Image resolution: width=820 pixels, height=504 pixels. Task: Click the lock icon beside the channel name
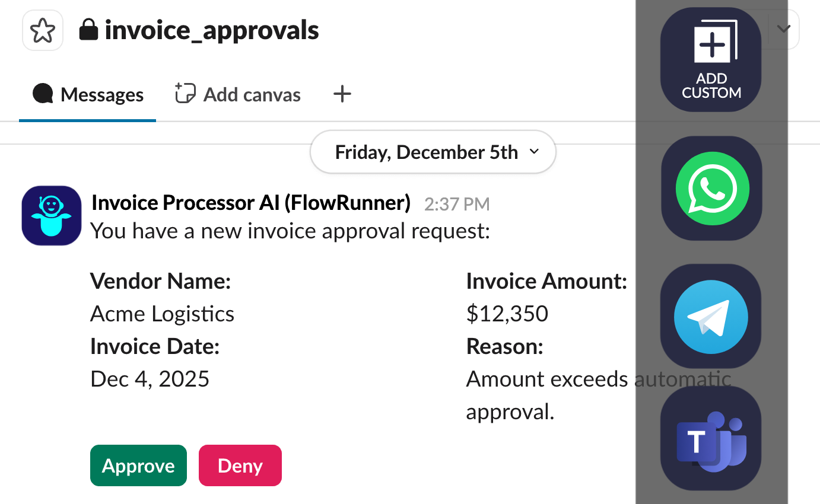pyautogui.click(x=88, y=30)
